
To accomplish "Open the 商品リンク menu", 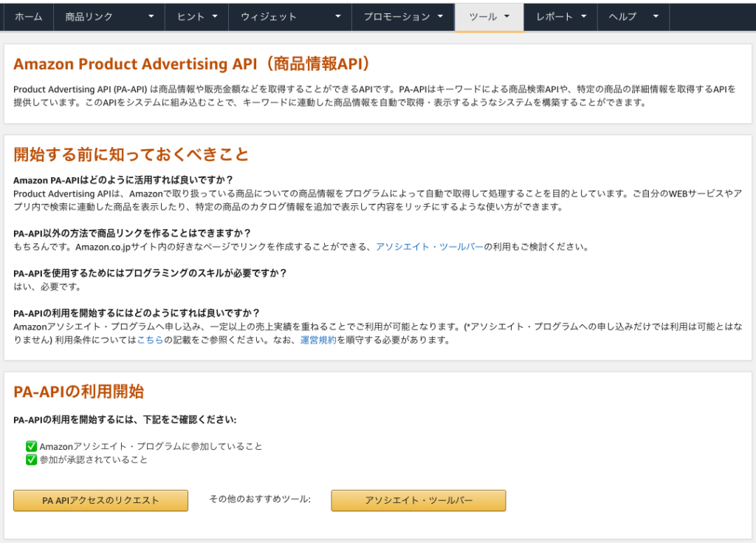I will tap(109, 17).
